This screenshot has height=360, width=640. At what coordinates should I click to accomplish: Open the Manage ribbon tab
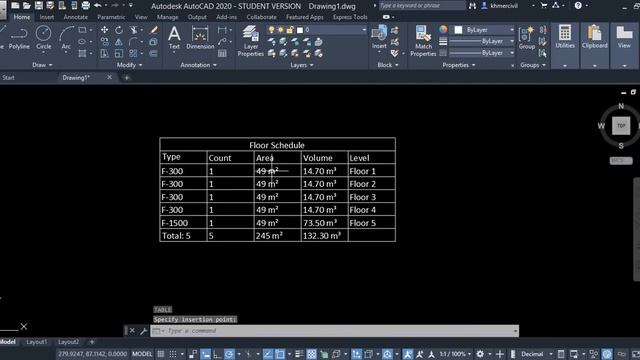pyautogui.click(x=167, y=17)
